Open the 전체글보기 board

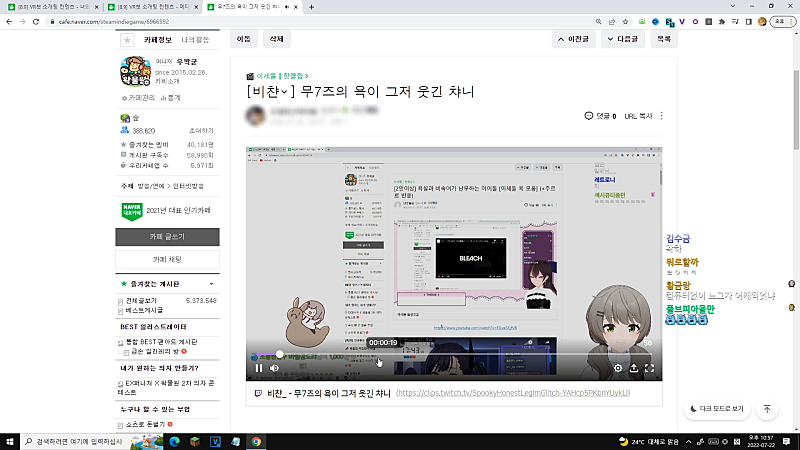pyautogui.click(x=141, y=301)
